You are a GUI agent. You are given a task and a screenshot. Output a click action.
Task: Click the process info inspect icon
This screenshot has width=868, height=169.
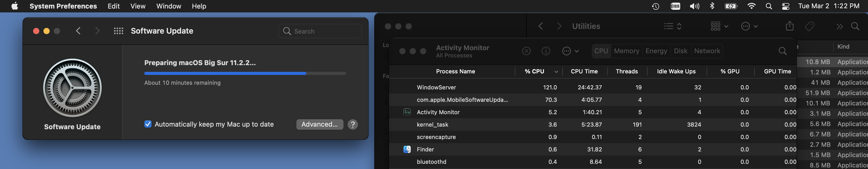point(545,51)
